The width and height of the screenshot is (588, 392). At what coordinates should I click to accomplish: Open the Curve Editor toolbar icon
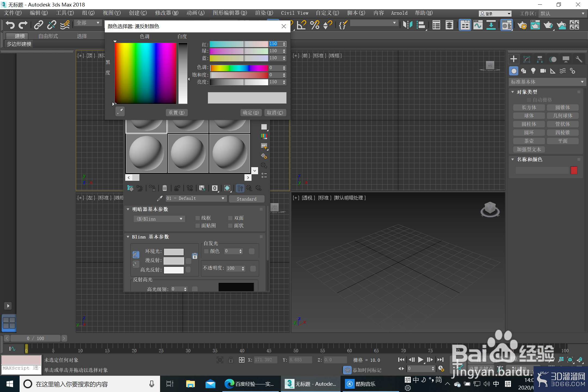478,25
